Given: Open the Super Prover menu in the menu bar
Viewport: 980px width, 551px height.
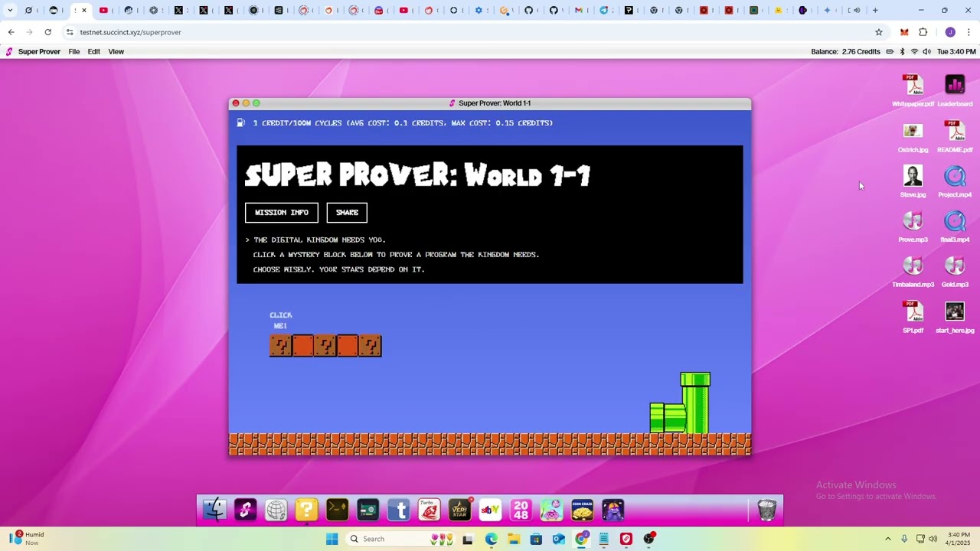Looking at the screenshot, I should [39, 52].
